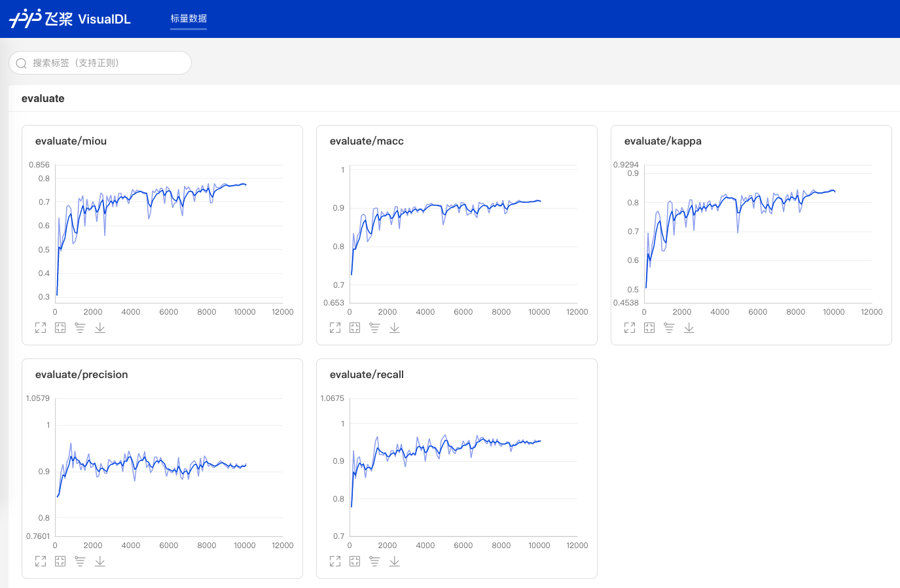Restore selection on evaluate/recall chart

click(355, 561)
